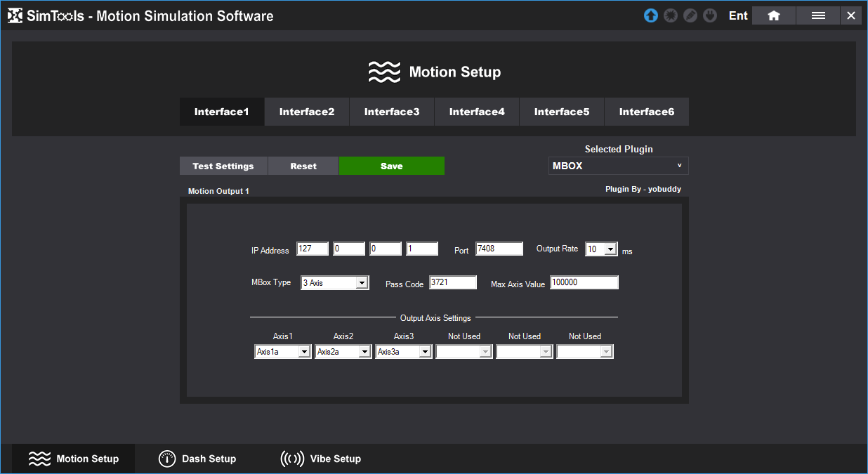Click the starburst status icon in title bar
Image resolution: width=868 pixels, height=474 pixels.
671,15
